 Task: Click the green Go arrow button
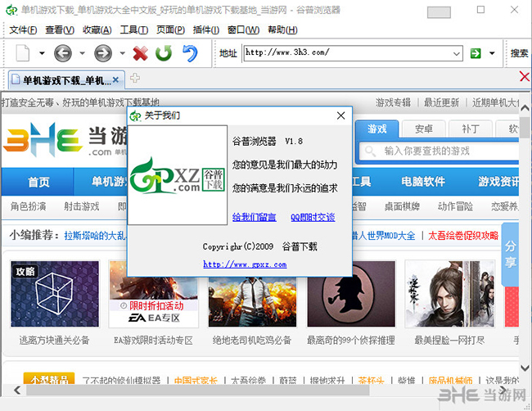pos(476,53)
